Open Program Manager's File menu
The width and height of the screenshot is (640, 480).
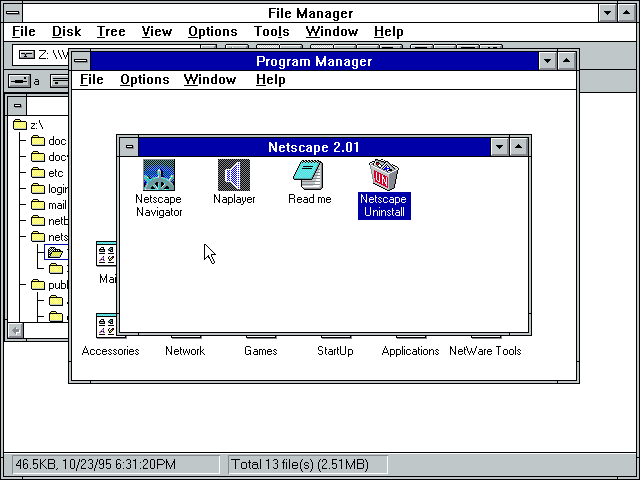point(91,80)
